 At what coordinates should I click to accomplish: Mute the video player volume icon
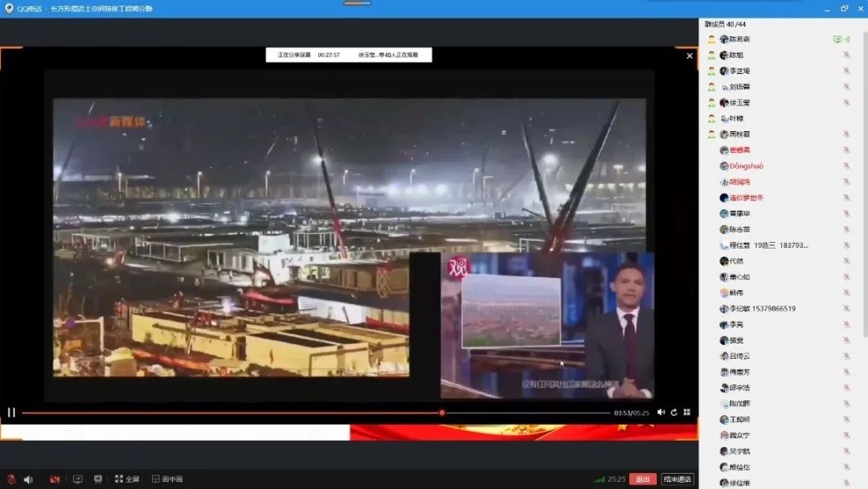tap(661, 413)
